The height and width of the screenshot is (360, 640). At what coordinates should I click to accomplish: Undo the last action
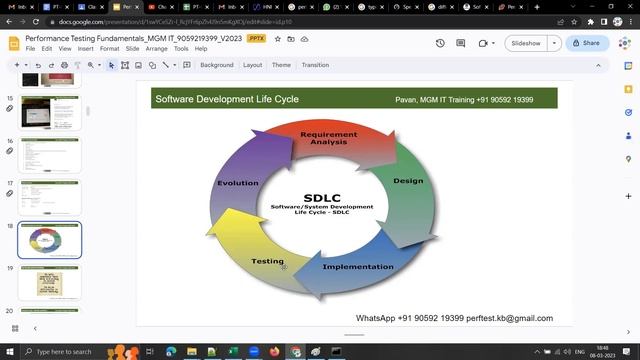coord(38,65)
